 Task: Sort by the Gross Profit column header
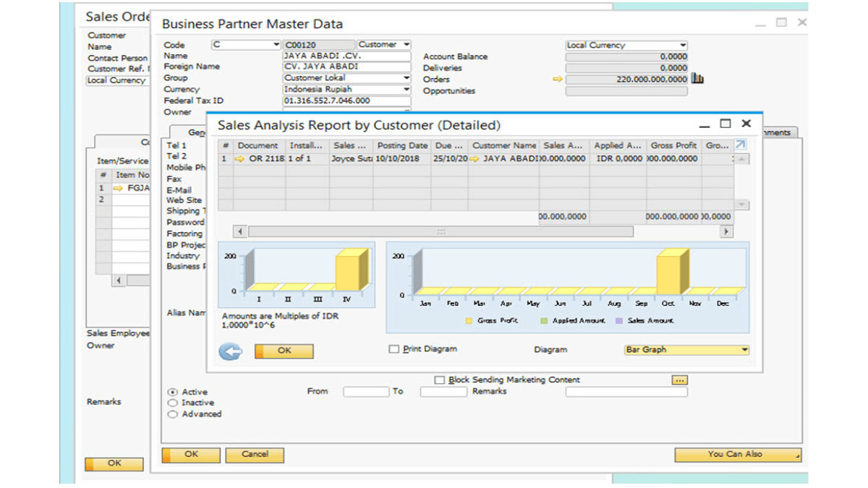click(673, 145)
